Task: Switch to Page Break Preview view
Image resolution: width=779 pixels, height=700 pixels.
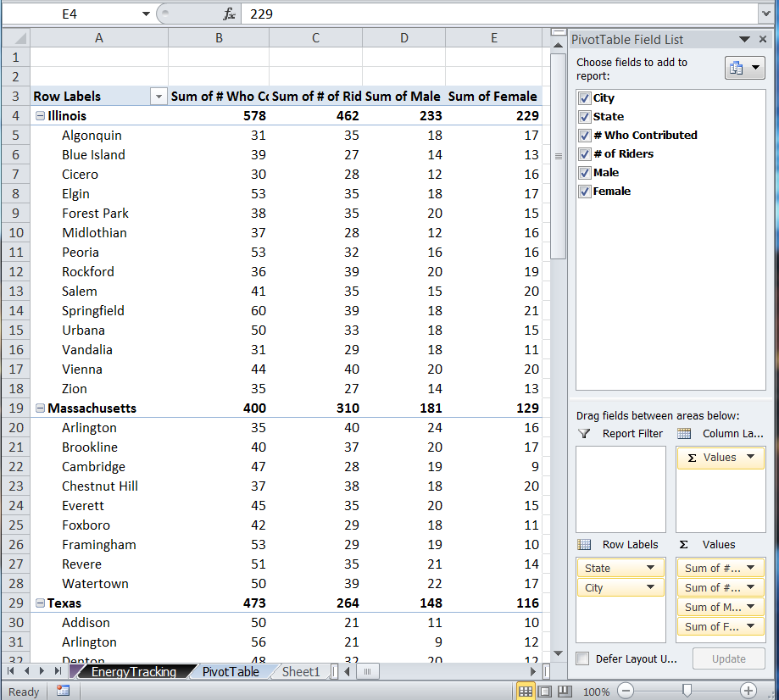Action: tap(565, 691)
